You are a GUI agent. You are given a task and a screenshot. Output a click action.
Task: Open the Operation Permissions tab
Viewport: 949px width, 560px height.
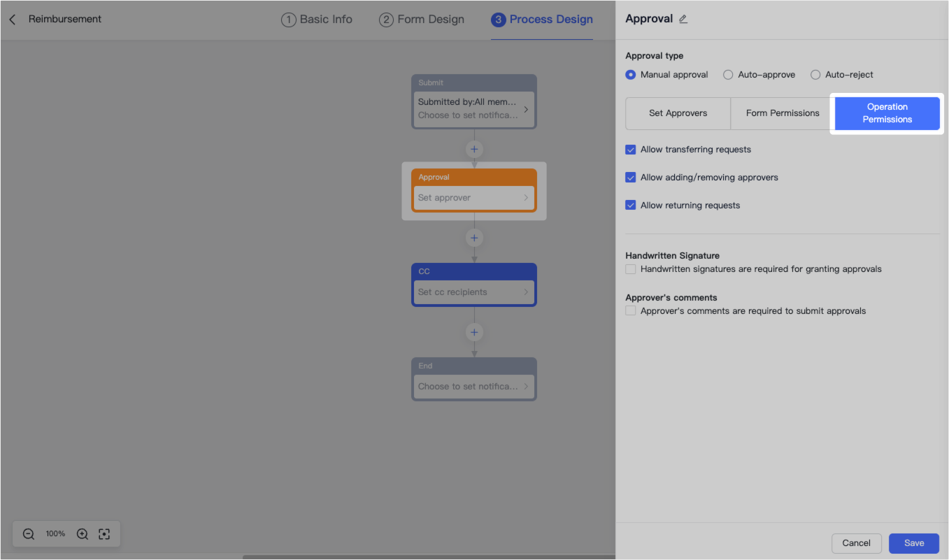coord(887,113)
